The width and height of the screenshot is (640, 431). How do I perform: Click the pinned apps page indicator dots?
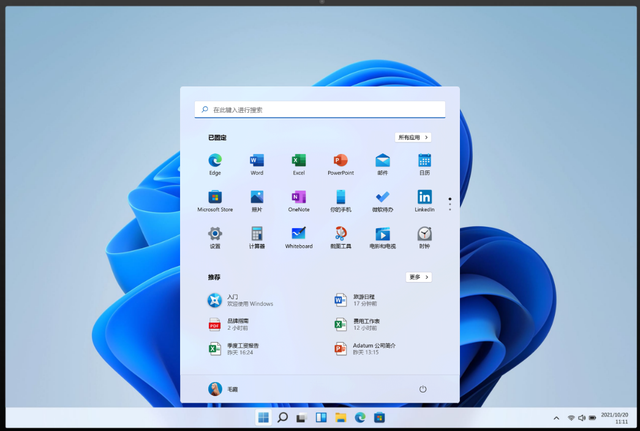point(450,204)
